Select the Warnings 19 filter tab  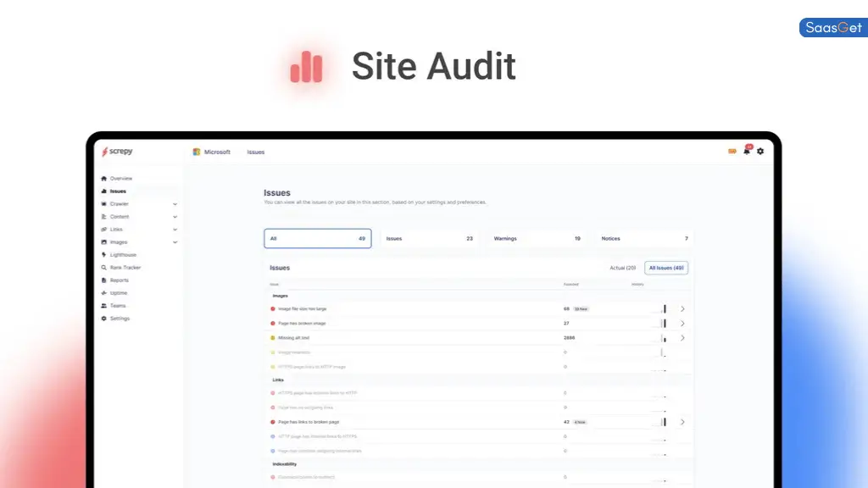point(537,238)
